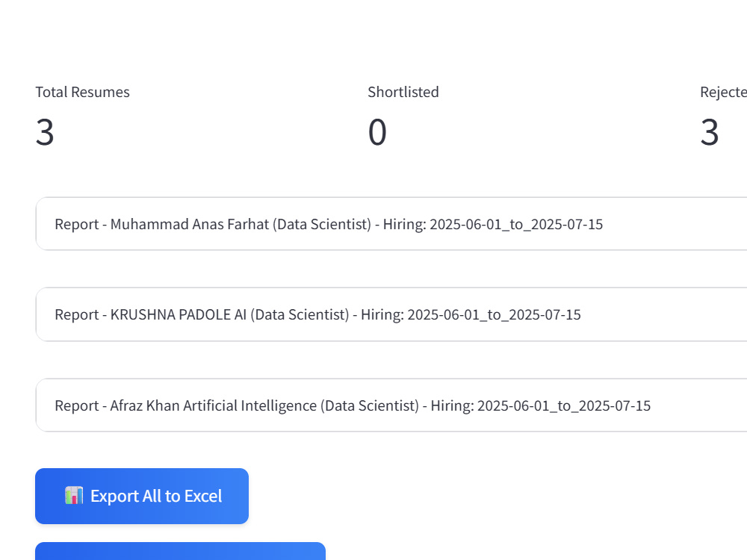Click the hiring date range in Muhammad's report
747x560 pixels.
(x=516, y=224)
